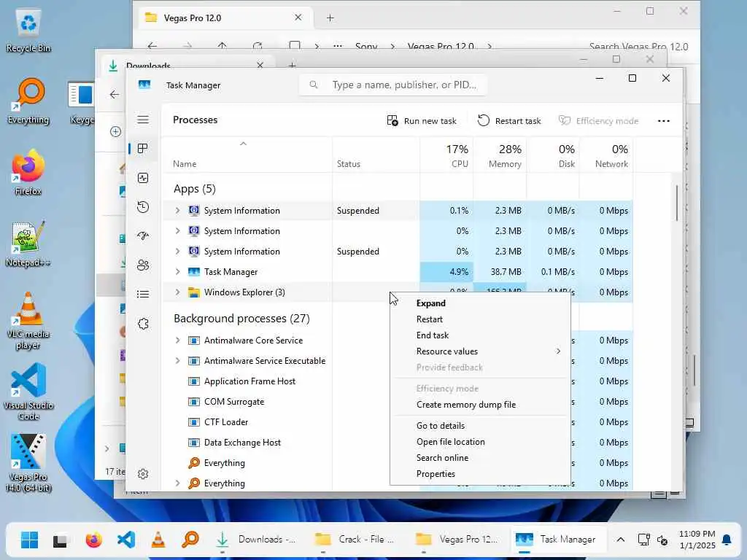Viewport: 747px width, 560px height.
Task: Sort processes by Disk column header
Action: (553, 155)
